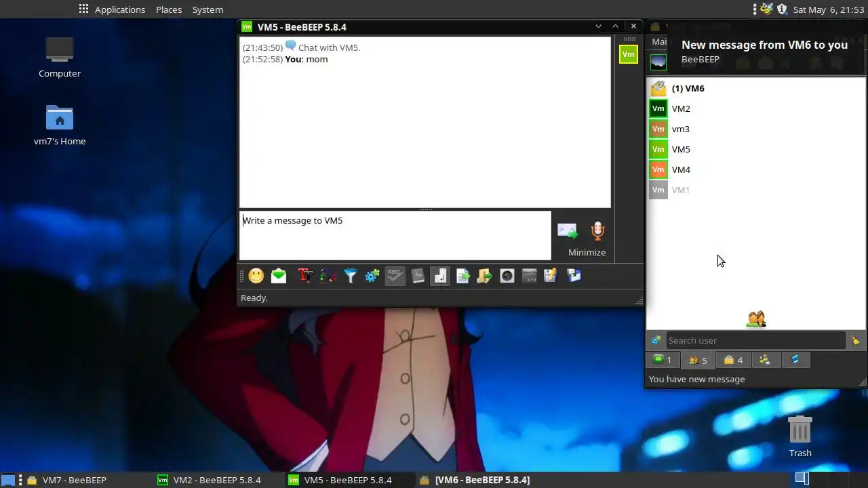Click the shield tray icon
This screenshot has height=488, width=868.
(x=782, y=9)
